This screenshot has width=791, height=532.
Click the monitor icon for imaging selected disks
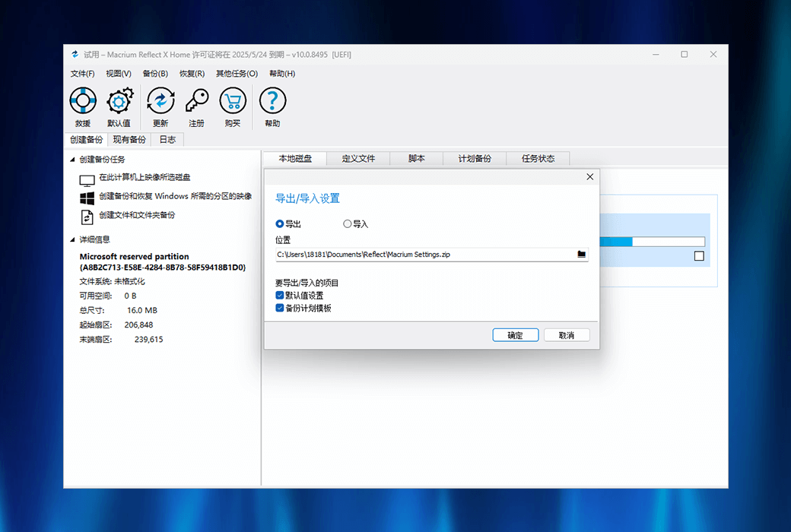click(87, 180)
